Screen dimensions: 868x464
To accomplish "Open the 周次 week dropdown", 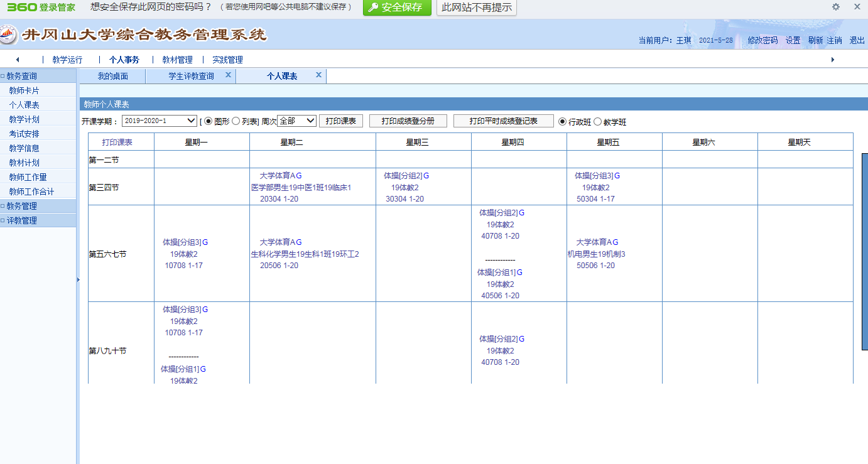I will tap(296, 121).
